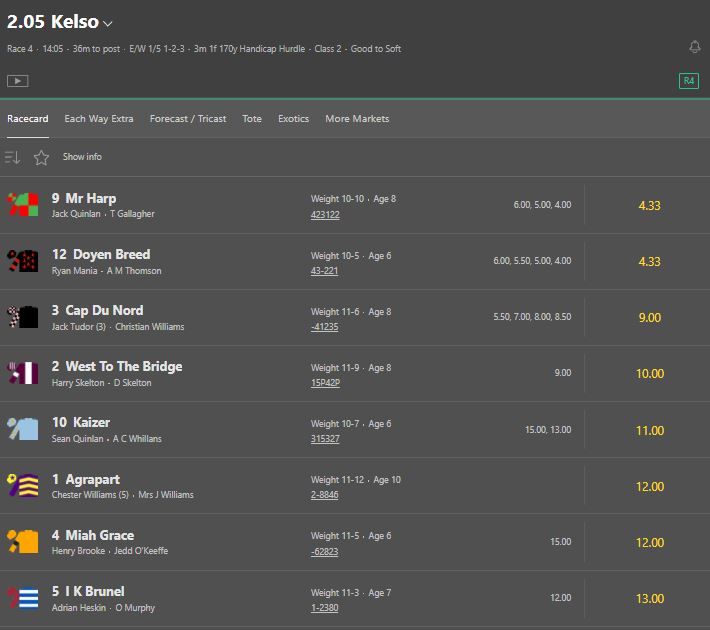Click the R4 rule badge

tap(688, 81)
